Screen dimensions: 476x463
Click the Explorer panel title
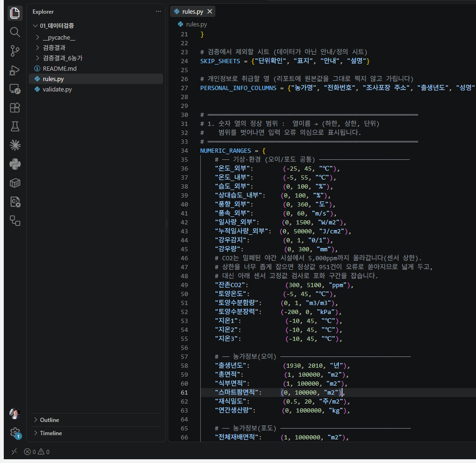(43, 11)
